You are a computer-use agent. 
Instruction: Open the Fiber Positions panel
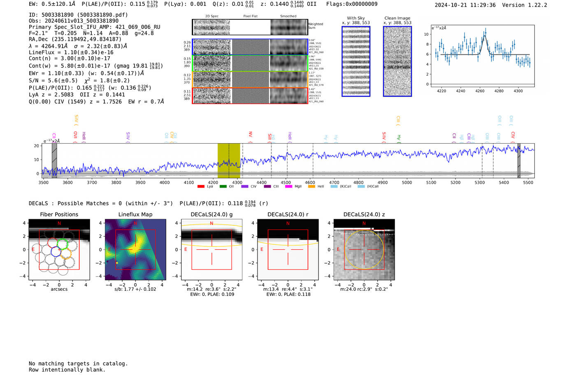[59, 249]
